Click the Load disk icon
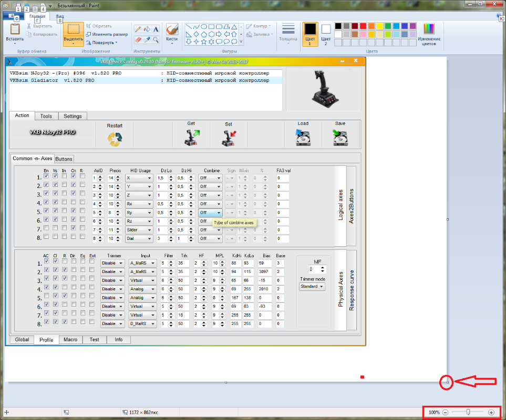Screen dimensions: 506x420 pyautogui.click(x=303, y=138)
